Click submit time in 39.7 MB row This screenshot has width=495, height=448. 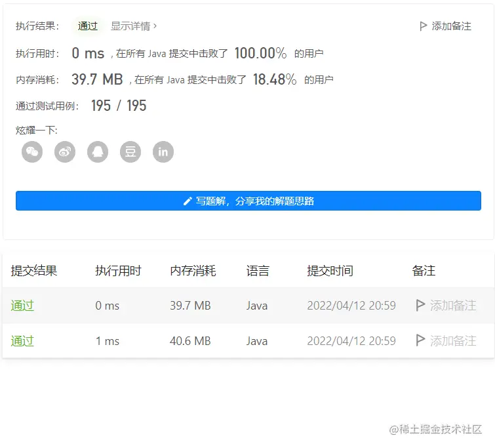[351, 306]
